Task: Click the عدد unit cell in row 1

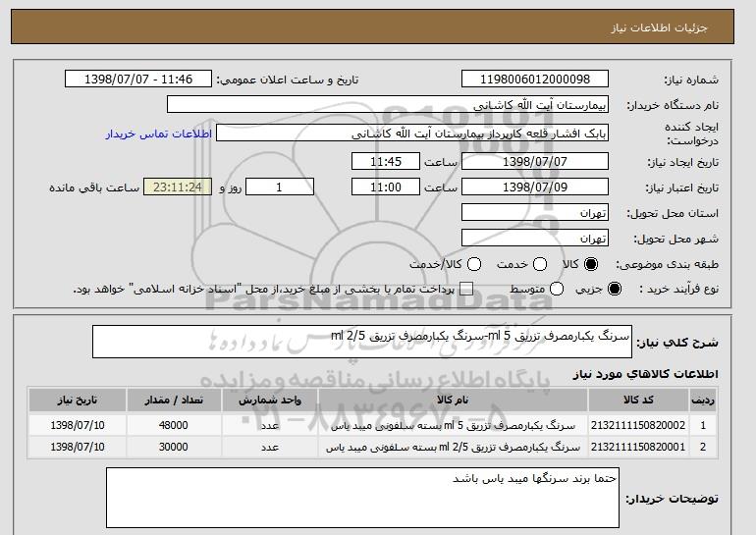Action: (x=270, y=426)
